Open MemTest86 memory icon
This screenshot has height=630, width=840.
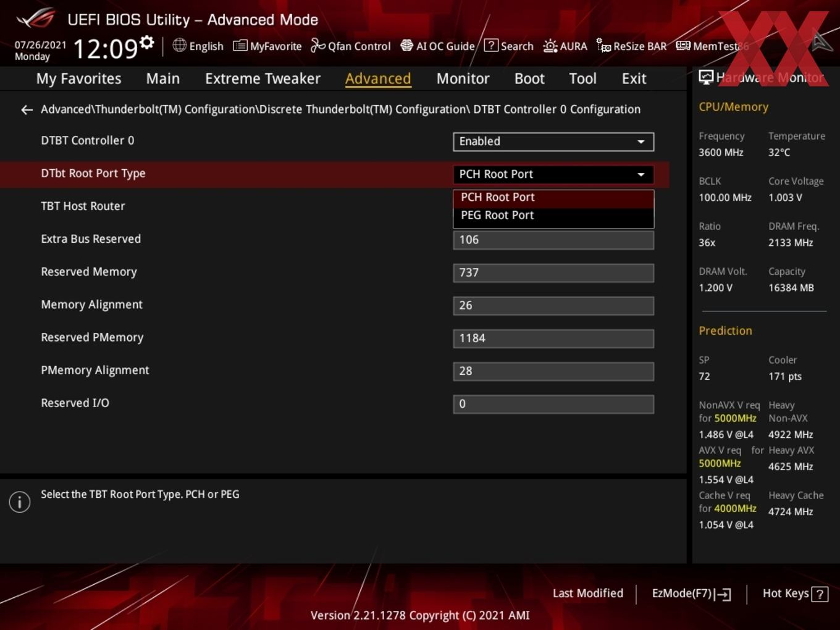[x=683, y=46]
